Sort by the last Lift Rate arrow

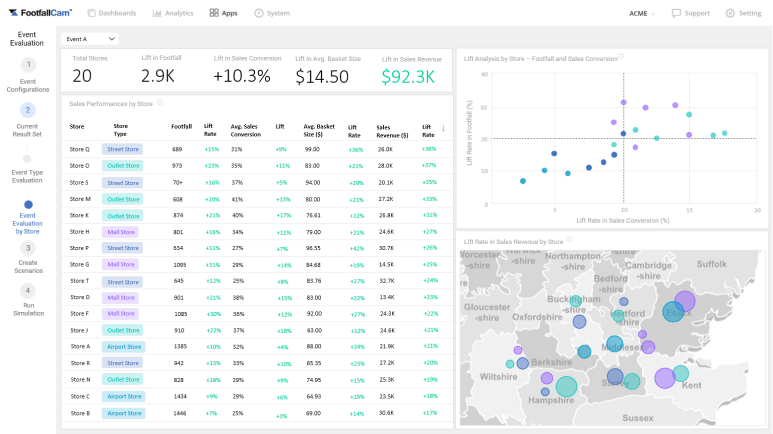point(443,128)
